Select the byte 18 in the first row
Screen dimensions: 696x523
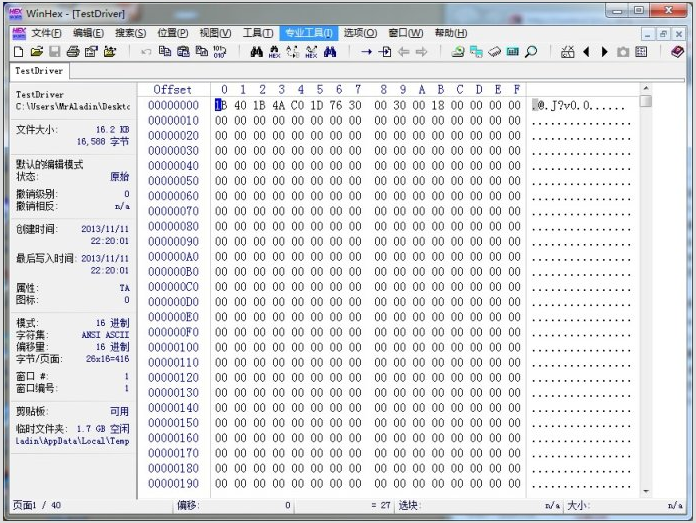pos(438,105)
